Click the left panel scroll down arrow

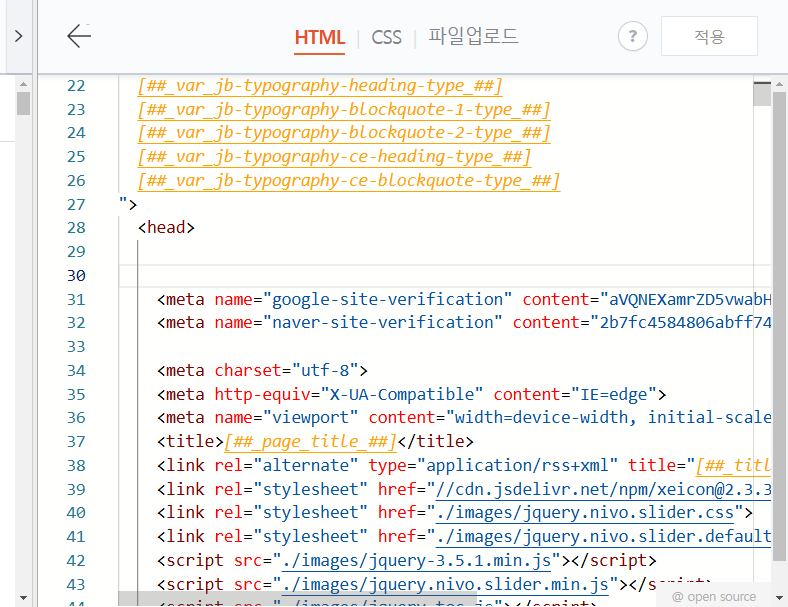click(x=23, y=598)
